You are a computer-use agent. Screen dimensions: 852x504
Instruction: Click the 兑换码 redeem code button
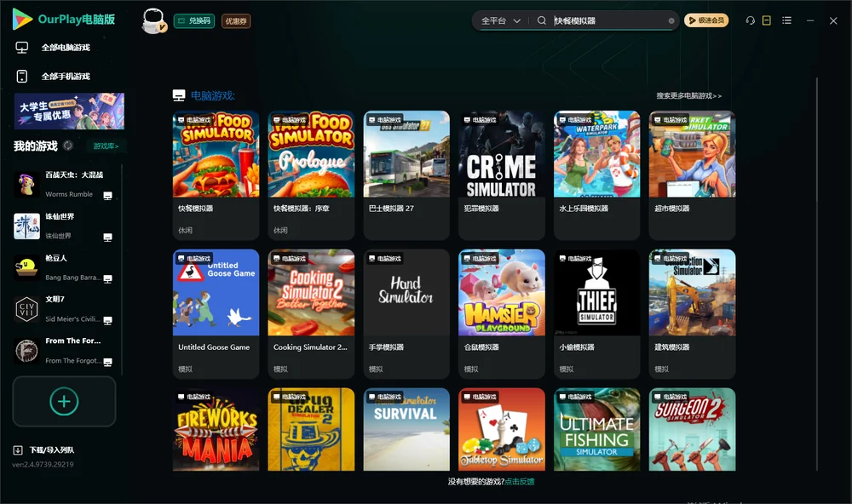(194, 21)
